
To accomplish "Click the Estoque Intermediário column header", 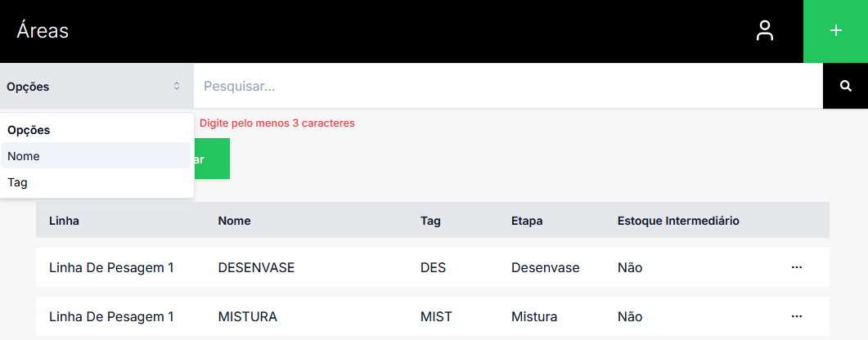I will (678, 221).
